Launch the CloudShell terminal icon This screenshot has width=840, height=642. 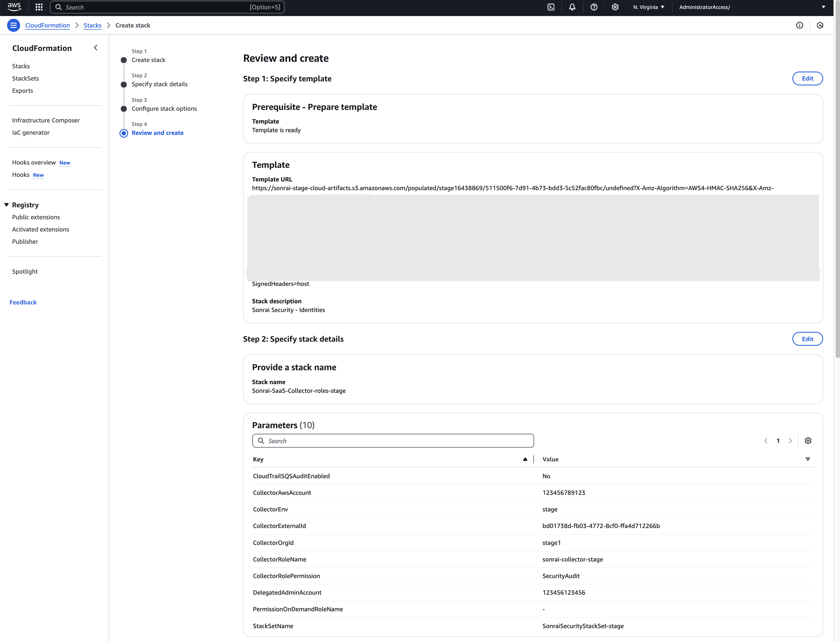coord(551,7)
